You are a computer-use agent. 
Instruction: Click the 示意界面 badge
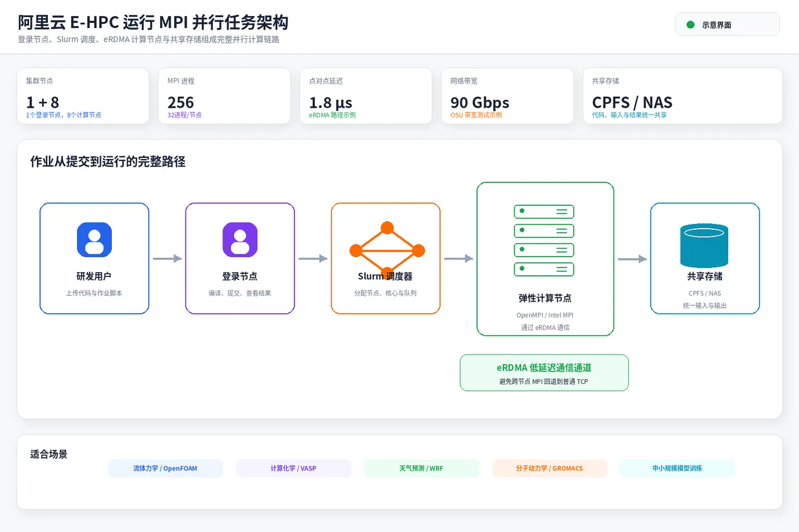pyautogui.click(x=727, y=25)
